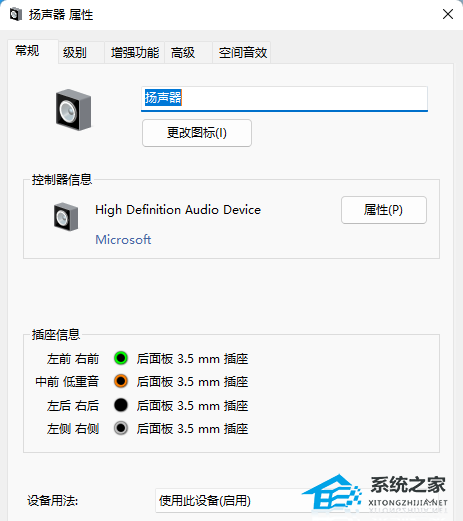
Task: Click the 更改图标(I) button
Action: 197,133
